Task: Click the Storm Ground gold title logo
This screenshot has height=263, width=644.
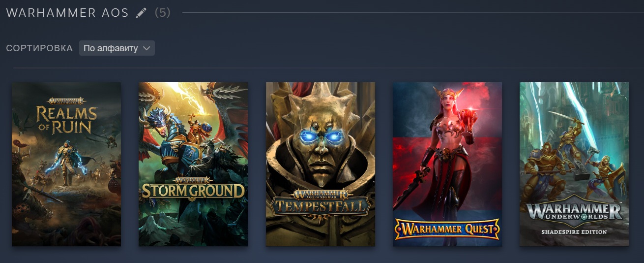Action: pos(193,188)
